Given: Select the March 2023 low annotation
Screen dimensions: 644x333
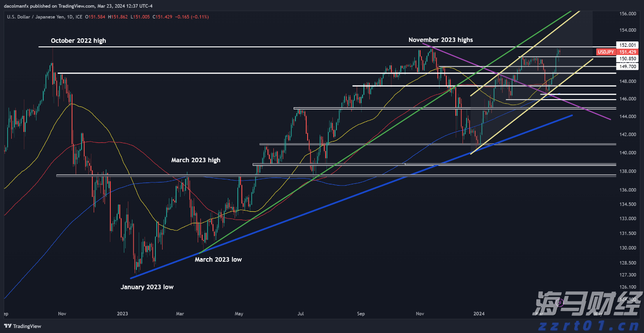Looking at the screenshot, I should pyautogui.click(x=218, y=259).
